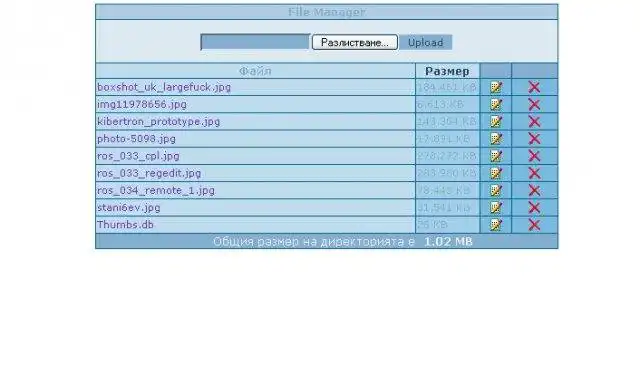Delete the boxshot_uk file with its red X
The image size is (640, 385).
pos(534,87)
